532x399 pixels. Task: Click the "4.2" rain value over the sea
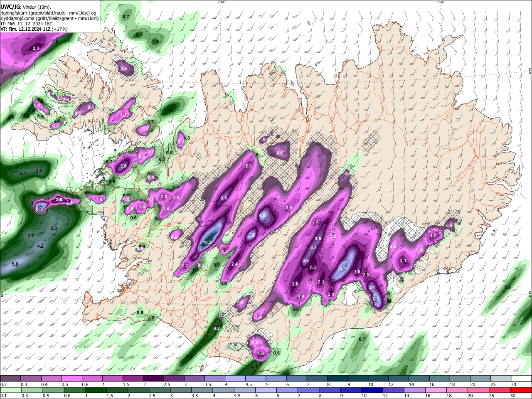coord(40,246)
